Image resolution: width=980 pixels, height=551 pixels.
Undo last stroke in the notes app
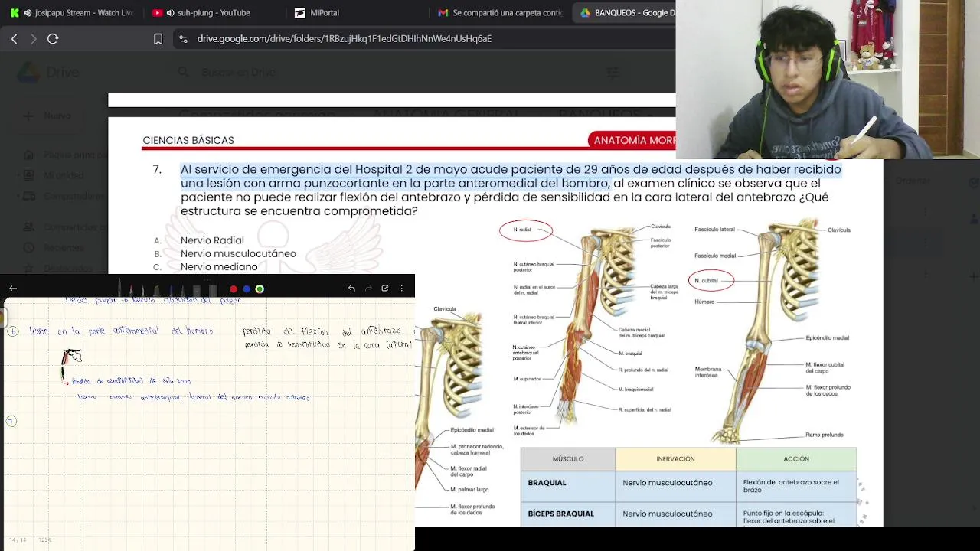point(351,289)
